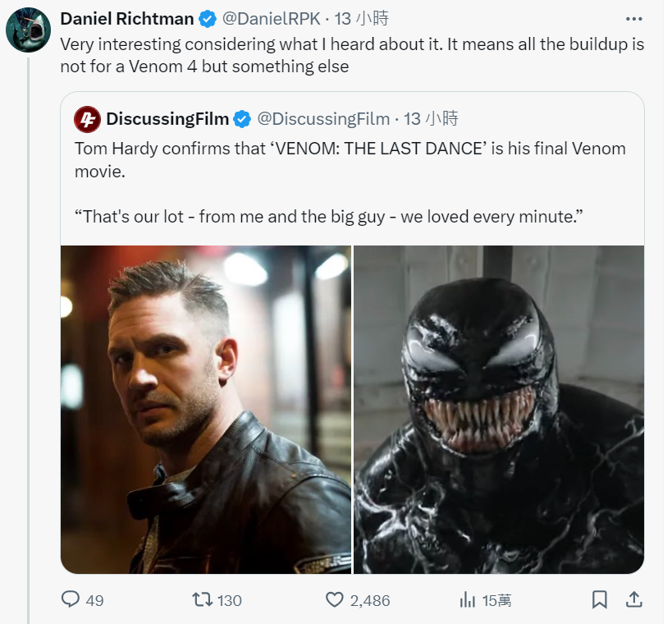The height and width of the screenshot is (624, 672).
Task: Click the 2,486 likes count
Action: [370, 600]
